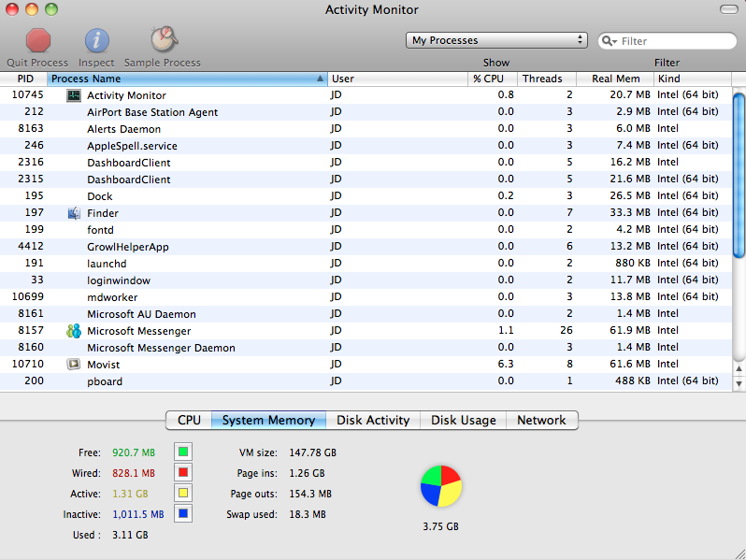
Task: Sort by Kind column header
Action: [x=693, y=79]
